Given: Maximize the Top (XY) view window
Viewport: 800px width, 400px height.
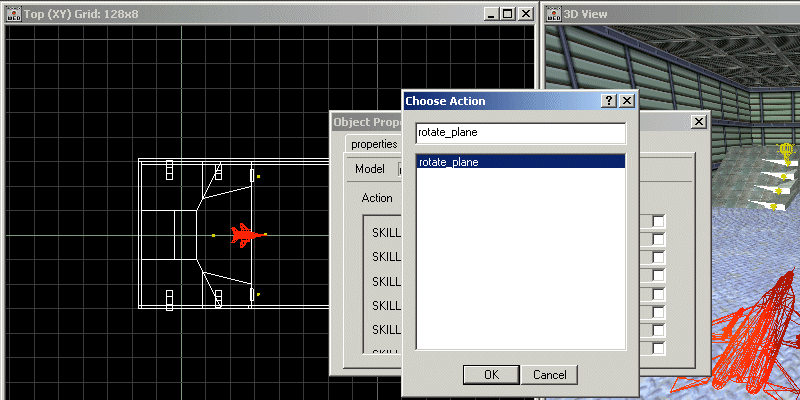Looking at the screenshot, I should [506, 14].
